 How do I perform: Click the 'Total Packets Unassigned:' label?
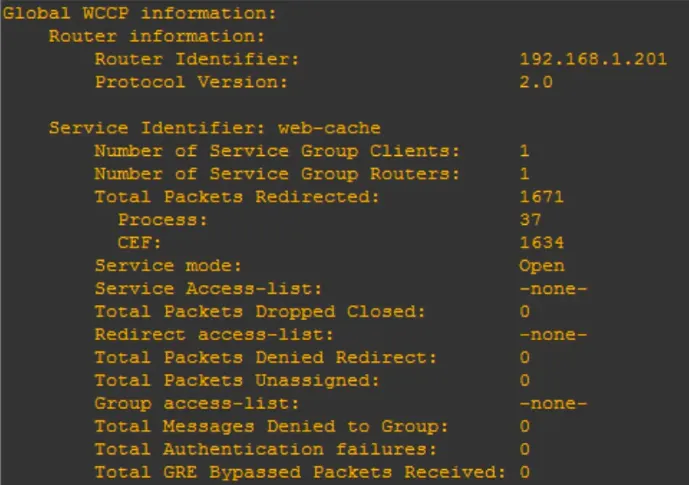(x=238, y=381)
